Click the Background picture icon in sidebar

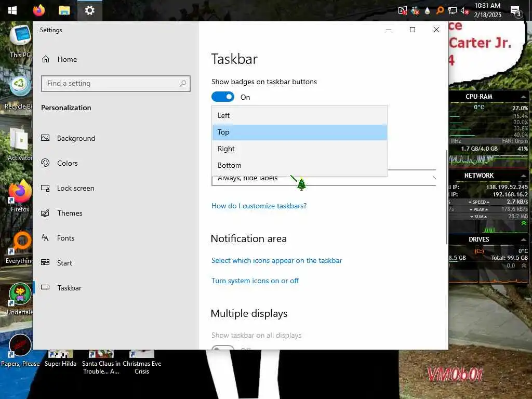[45, 138]
